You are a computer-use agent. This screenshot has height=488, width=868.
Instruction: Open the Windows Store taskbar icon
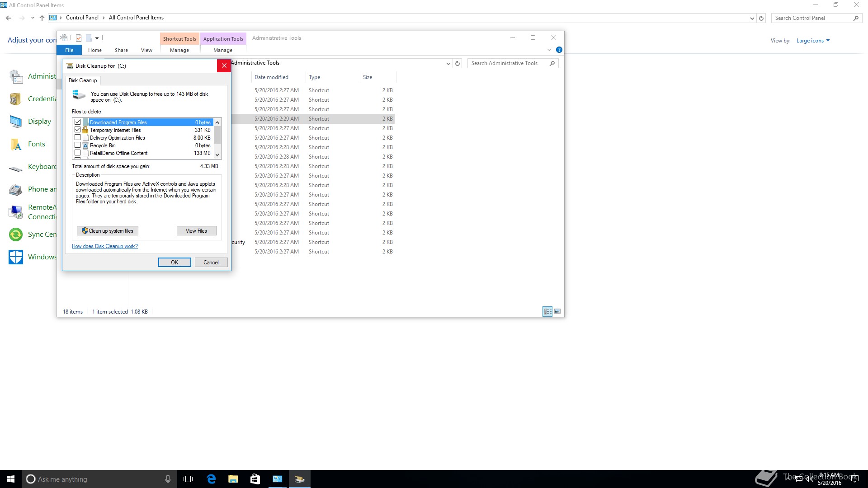point(255,479)
